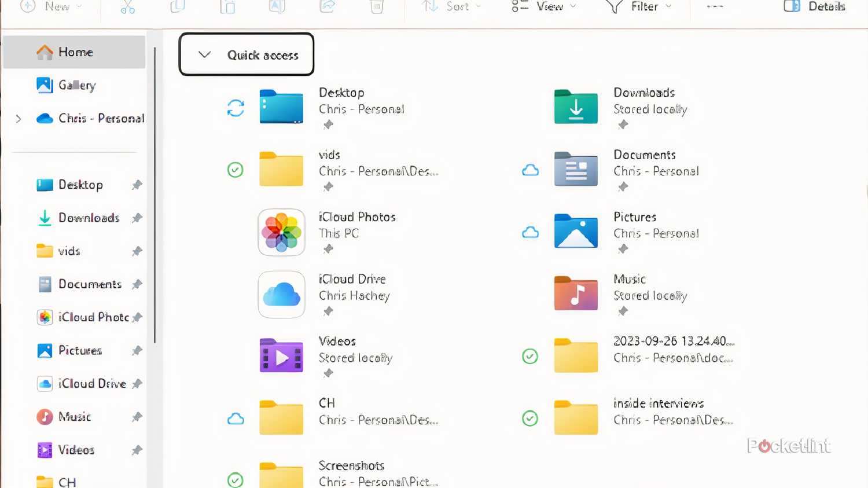Image resolution: width=868 pixels, height=488 pixels.
Task: Open the See more ellipsis menu
Action: [x=715, y=7]
